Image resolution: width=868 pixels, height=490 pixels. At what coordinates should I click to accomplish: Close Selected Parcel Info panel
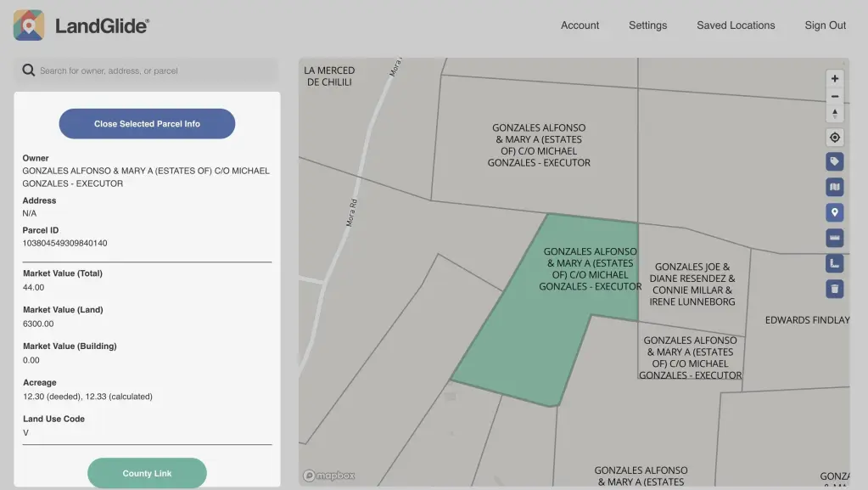(x=147, y=124)
